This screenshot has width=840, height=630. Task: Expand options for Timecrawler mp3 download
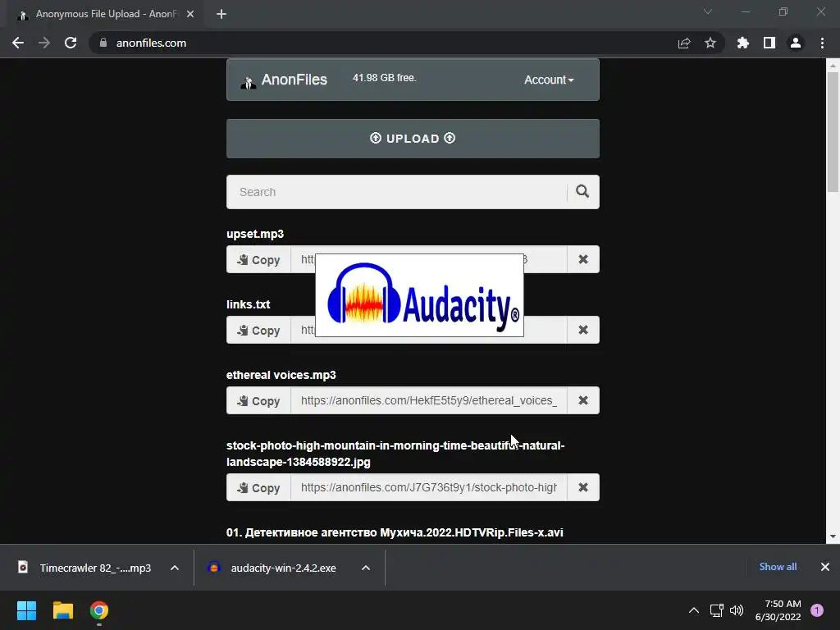(175, 568)
